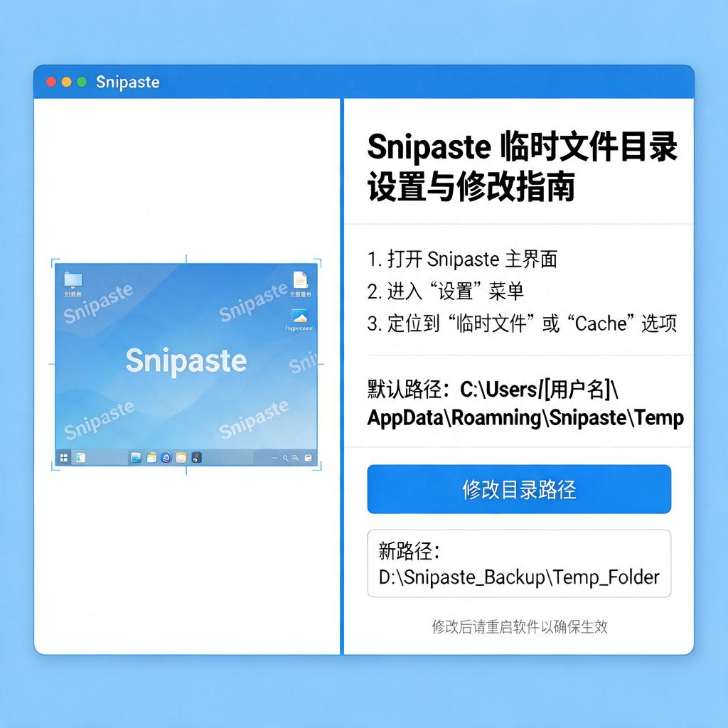Screen dimensions: 728x728
Task: Open the yellow file explorer icon in the taskbar
Action: tap(151, 458)
